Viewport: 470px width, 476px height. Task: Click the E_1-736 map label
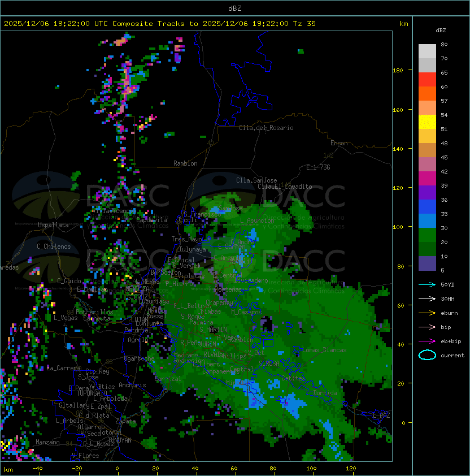318,167
